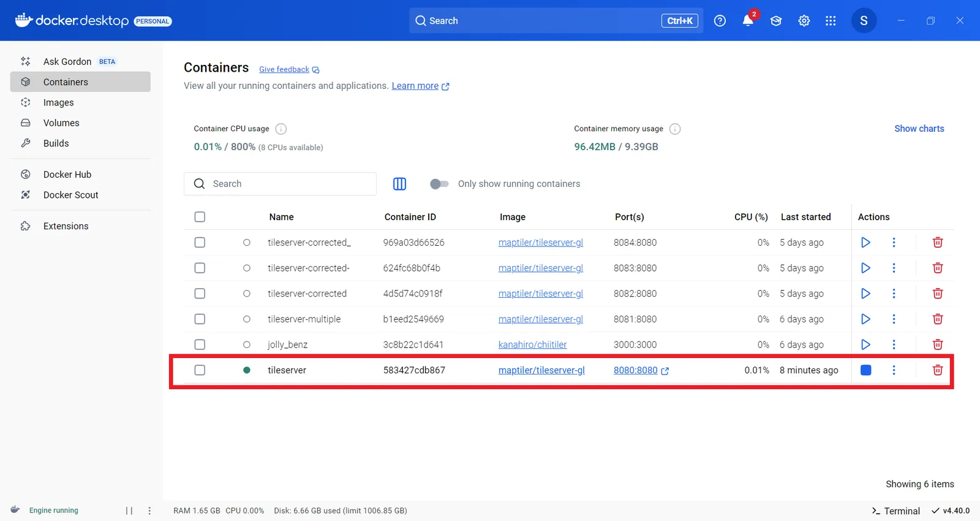Screen dimensions: 980x521
Task: Sort by the Name column header
Action: click(281, 217)
